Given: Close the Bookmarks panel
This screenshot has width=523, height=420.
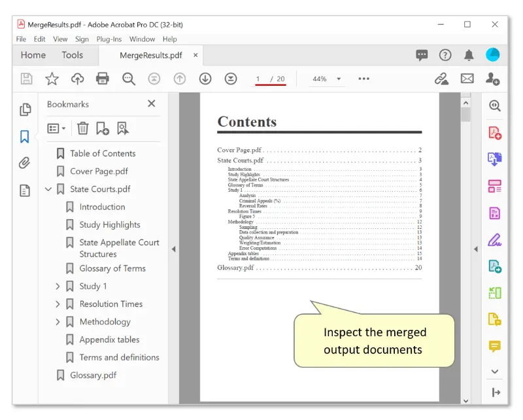Looking at the screenshot, I should click(152, 104).
